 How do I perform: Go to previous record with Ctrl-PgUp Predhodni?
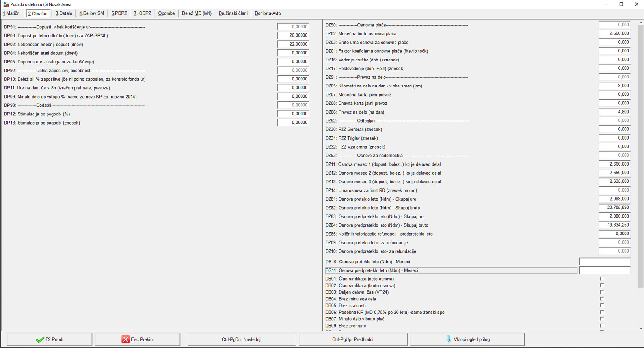(x=353, y=339)
